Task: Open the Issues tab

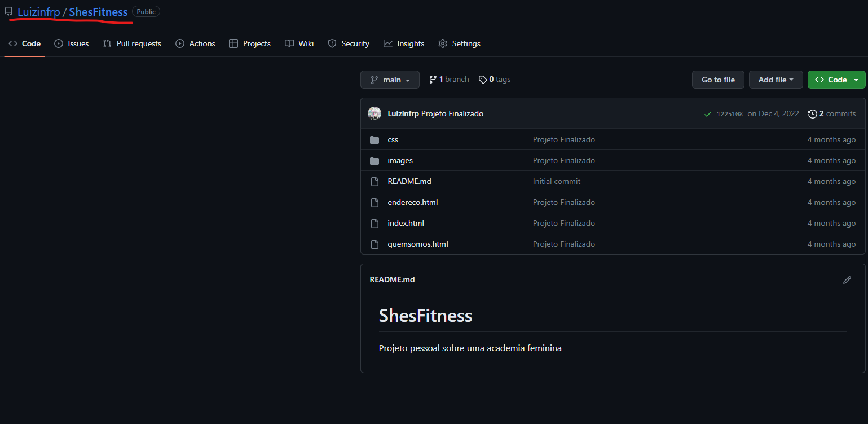Action: (x=72, y=43)
